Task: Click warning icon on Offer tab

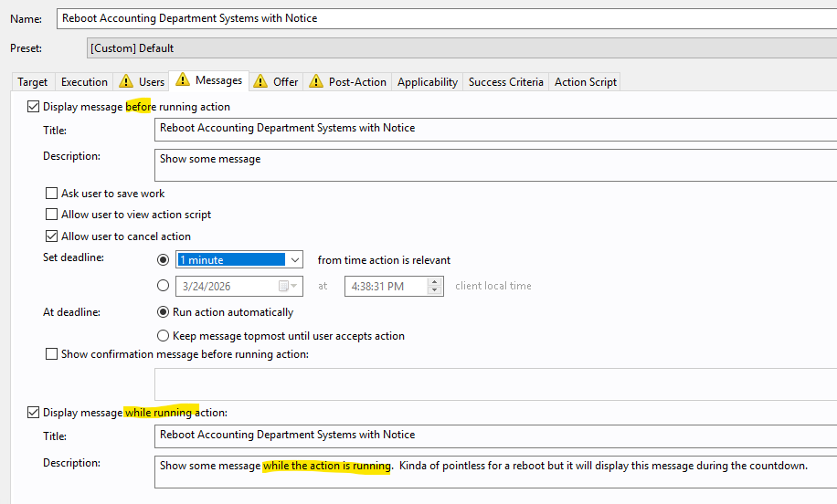Action: pos(260,82)
